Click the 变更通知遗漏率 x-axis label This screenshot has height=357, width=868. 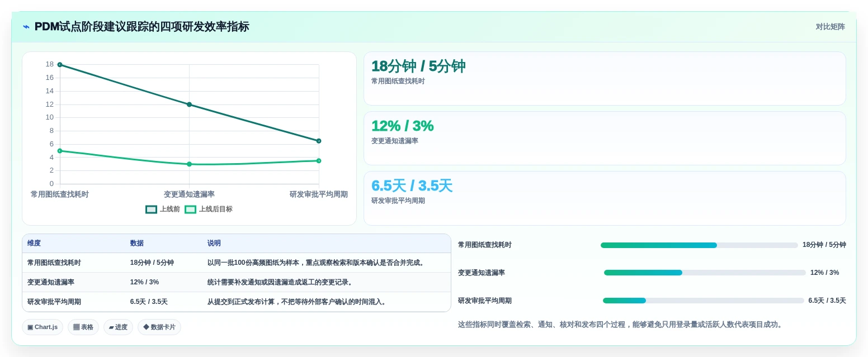pos(189,194)
